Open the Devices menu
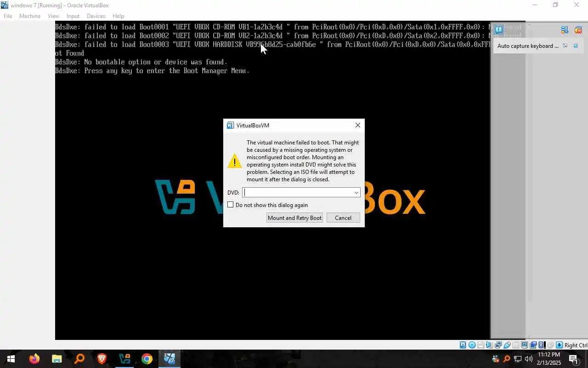 pos(96,16)
